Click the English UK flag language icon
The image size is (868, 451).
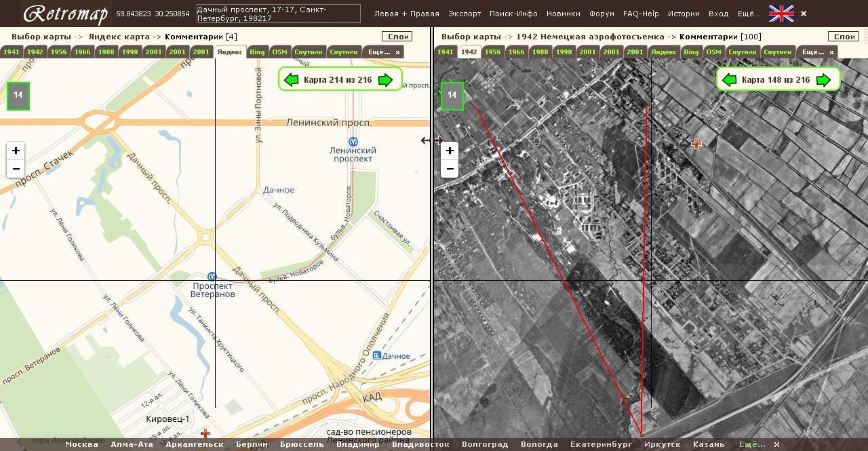pos(781,13)
